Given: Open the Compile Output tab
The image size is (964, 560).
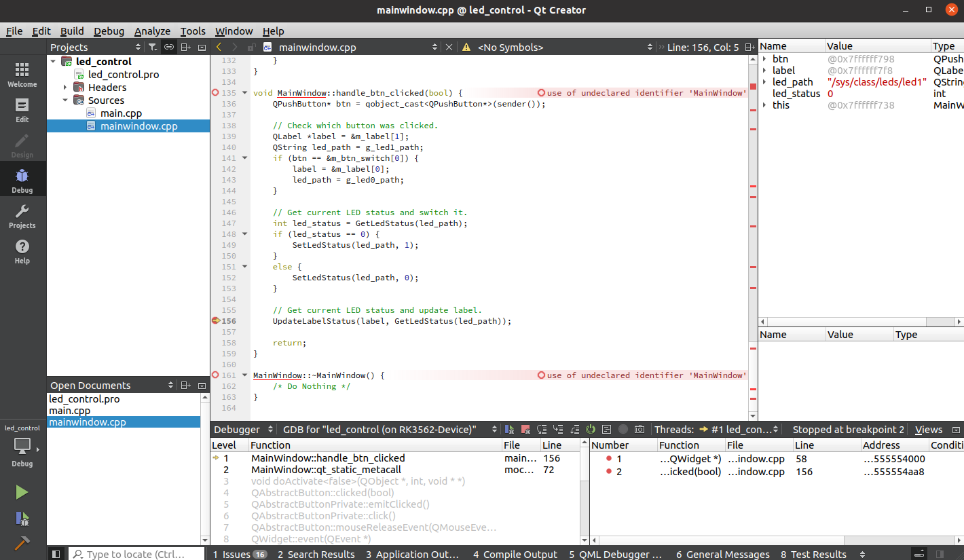Looking at the screenshot, I should pyautogui.click(x=515, y=554).
